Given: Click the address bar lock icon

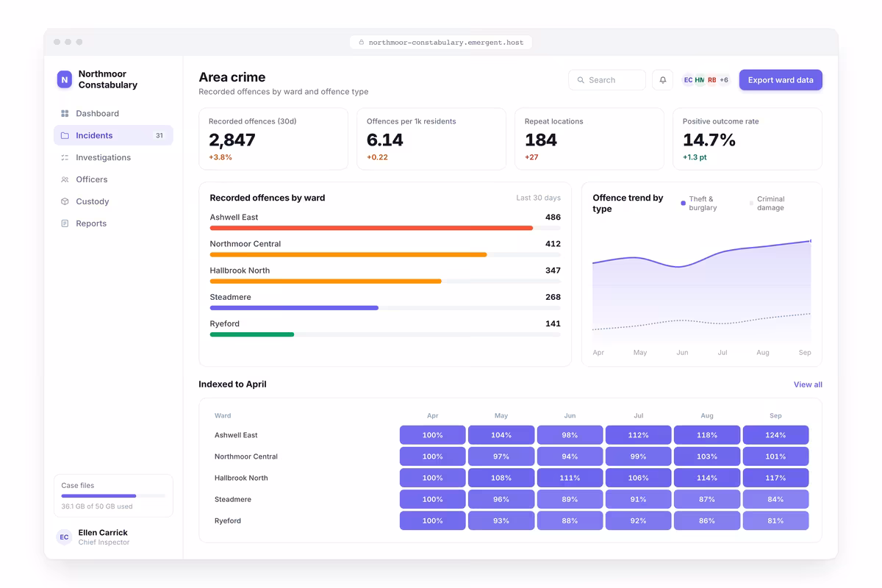Looking at the screenshot, I should pyautogui.click(x=361, y=43).
